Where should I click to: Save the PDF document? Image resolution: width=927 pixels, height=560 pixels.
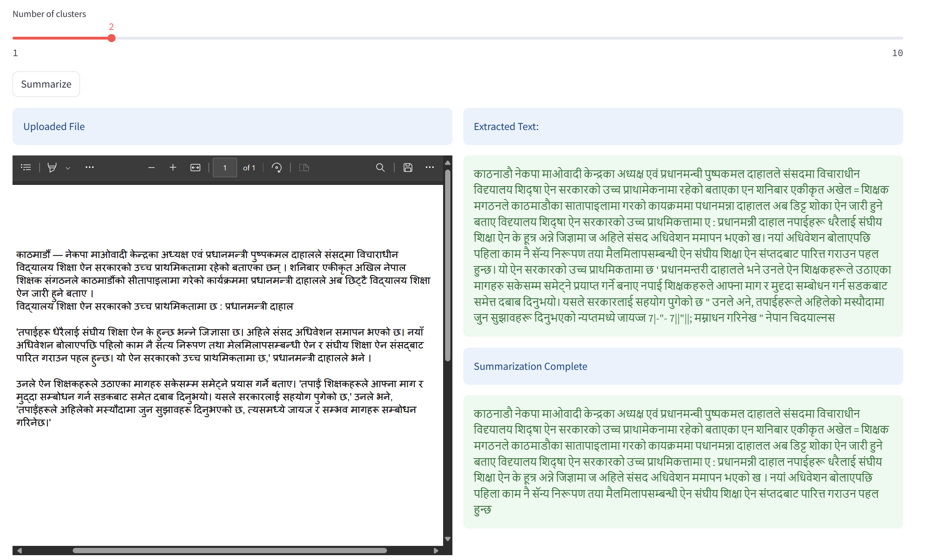pyautogui.click(x=408, y=167)
